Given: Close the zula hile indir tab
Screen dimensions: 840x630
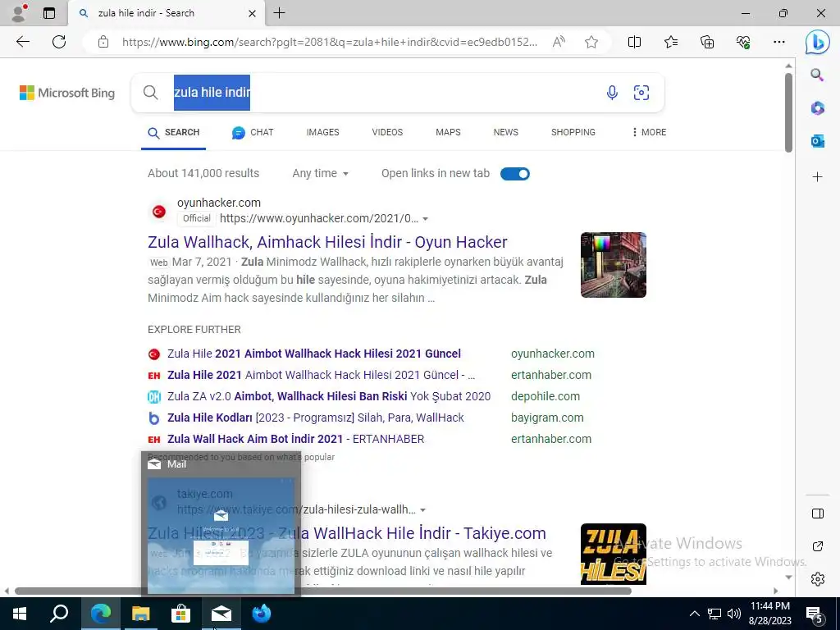Looking at the screenshot, I should click(253, 13).
